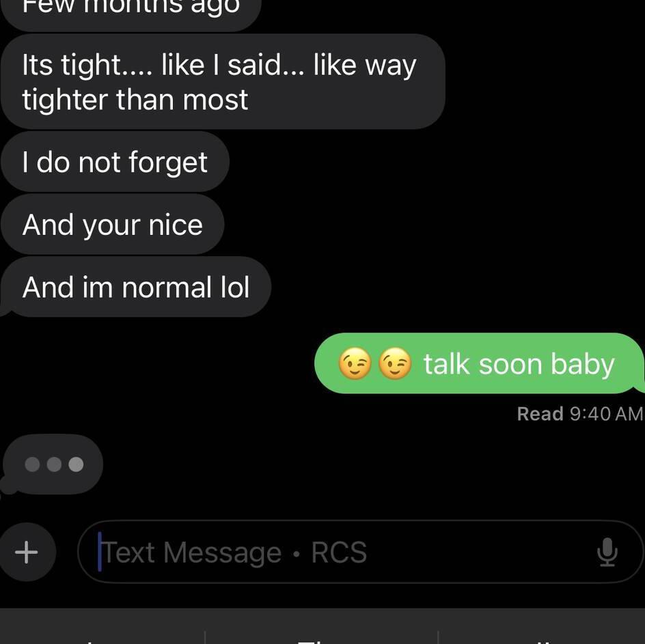Tap the plus attachments icon
645x644 pixels.
click(x=27, y=552)
